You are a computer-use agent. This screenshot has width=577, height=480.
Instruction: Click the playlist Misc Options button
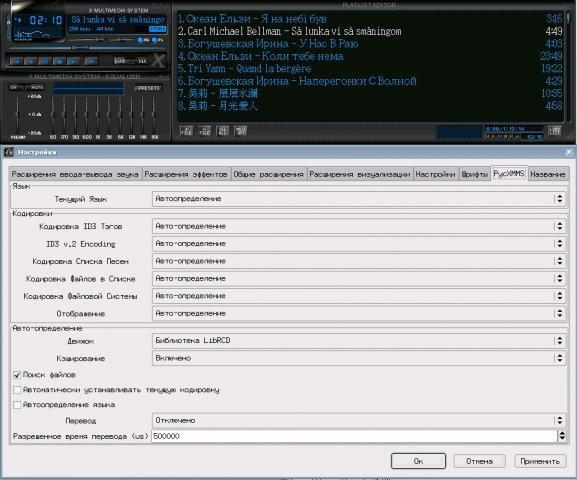point(241,131)
